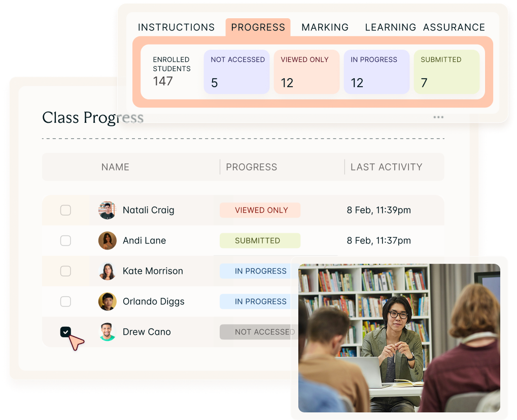Click Drew Cano's profile avatar

pos(107,332)
